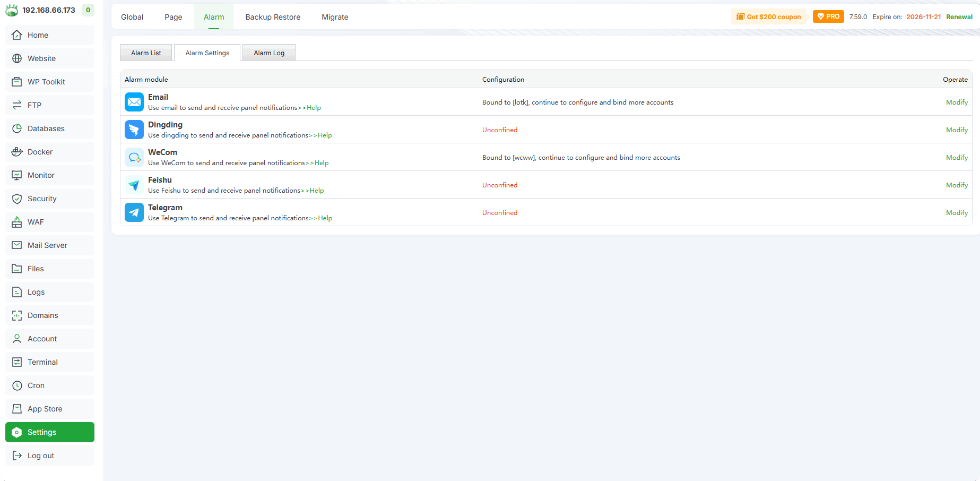Click the Settings gear icon
Screen dimensions: 980x481
(x=17, y=432)
